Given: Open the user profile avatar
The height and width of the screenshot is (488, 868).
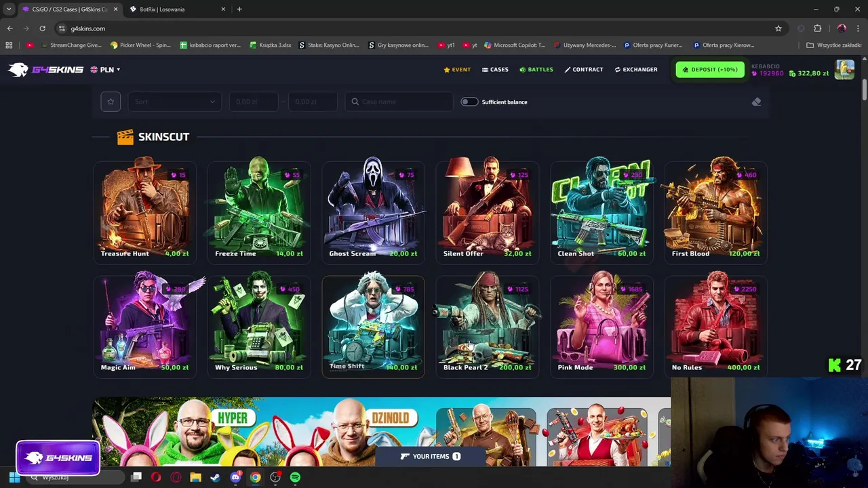Looking at the screenshot, I should click(x=844, y=69).
